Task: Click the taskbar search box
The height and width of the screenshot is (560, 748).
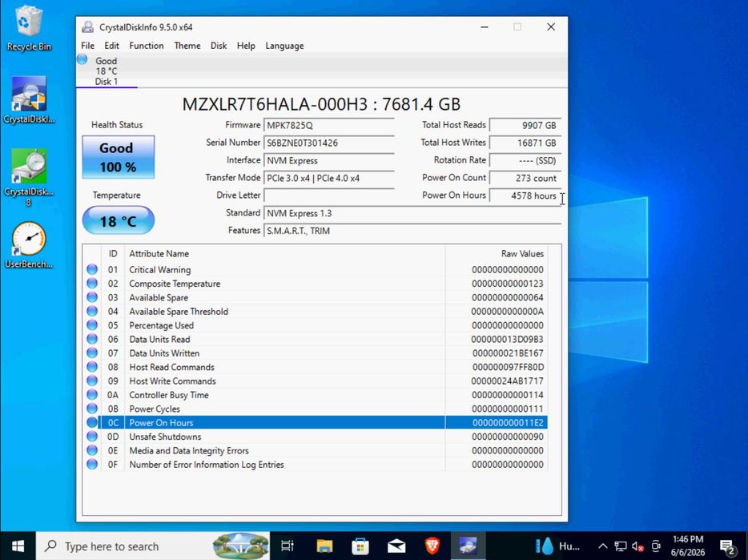Action: coord(153,546)
